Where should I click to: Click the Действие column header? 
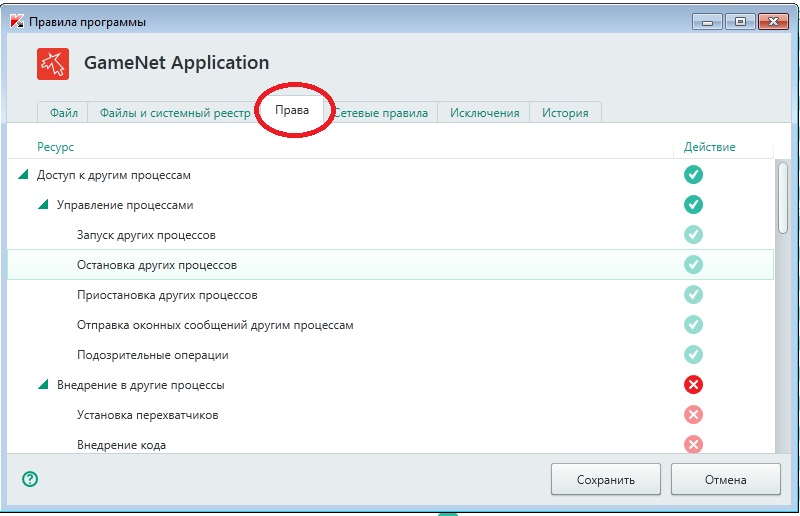tap(709, 147)
